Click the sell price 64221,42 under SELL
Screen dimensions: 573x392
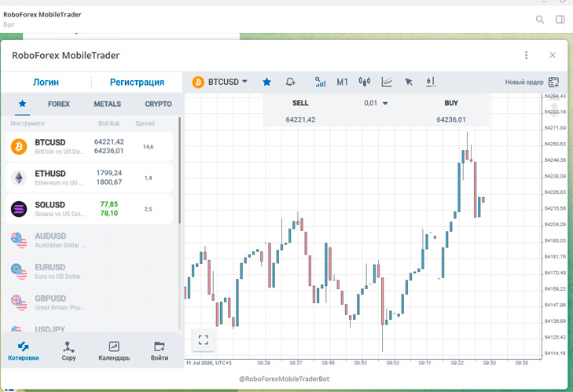click(x=300, y=120)
